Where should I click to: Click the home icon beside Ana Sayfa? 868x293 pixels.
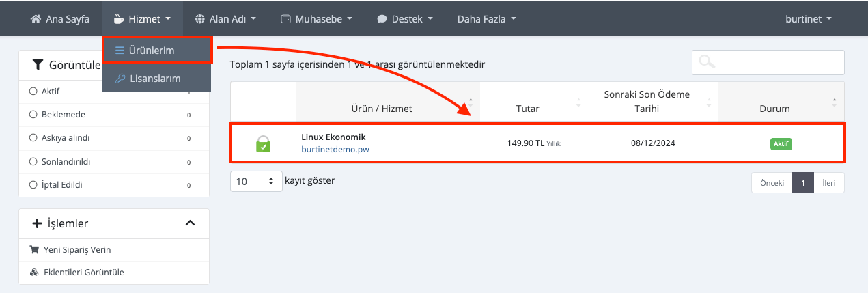(36, 19)
